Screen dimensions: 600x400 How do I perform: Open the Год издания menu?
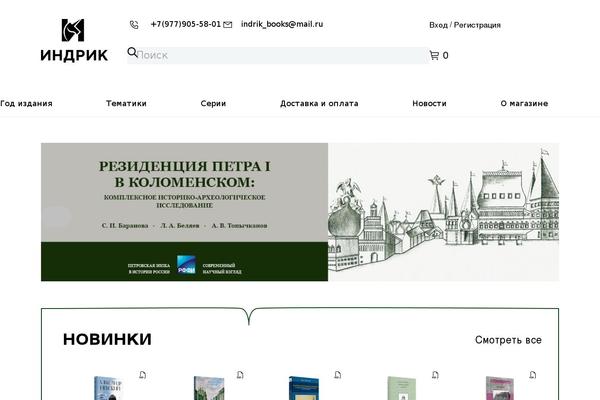point(26,103)
